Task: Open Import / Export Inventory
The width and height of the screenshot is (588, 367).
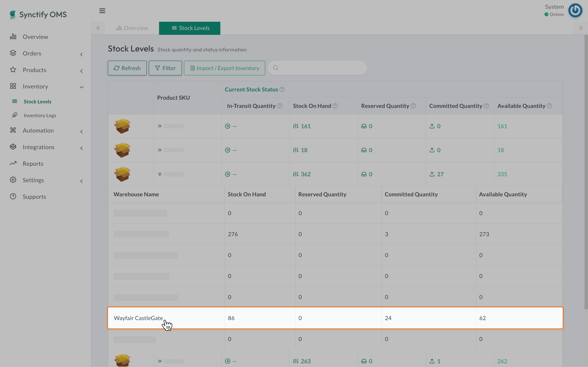Action: pyautogui.click(x=224, y=68)
